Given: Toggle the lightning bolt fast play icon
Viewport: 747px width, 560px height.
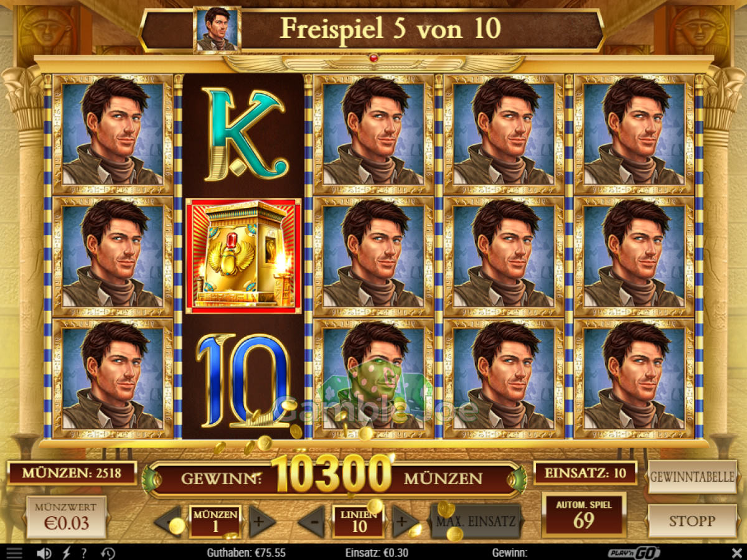Looking at the screenshot, I should click(x=66, y=553).
